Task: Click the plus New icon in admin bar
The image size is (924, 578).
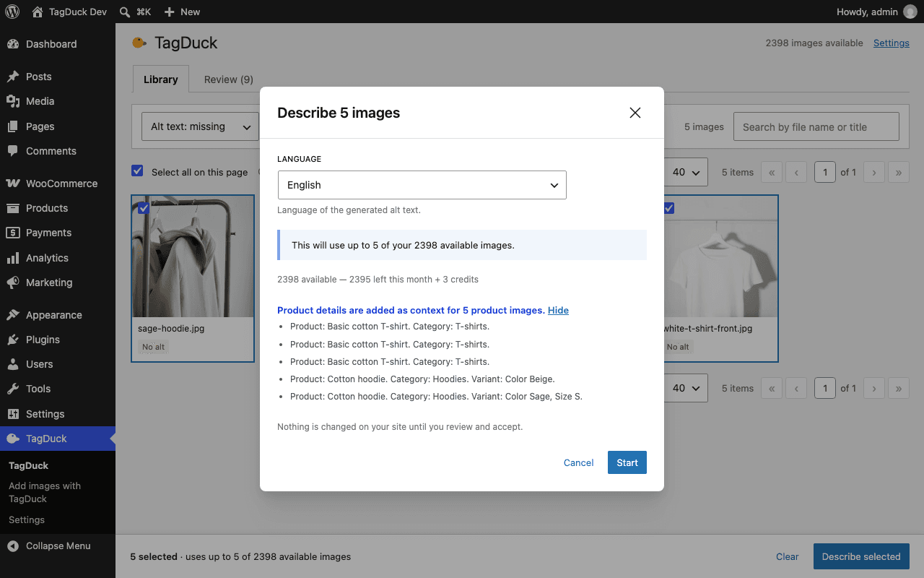Action: point(169,12)
